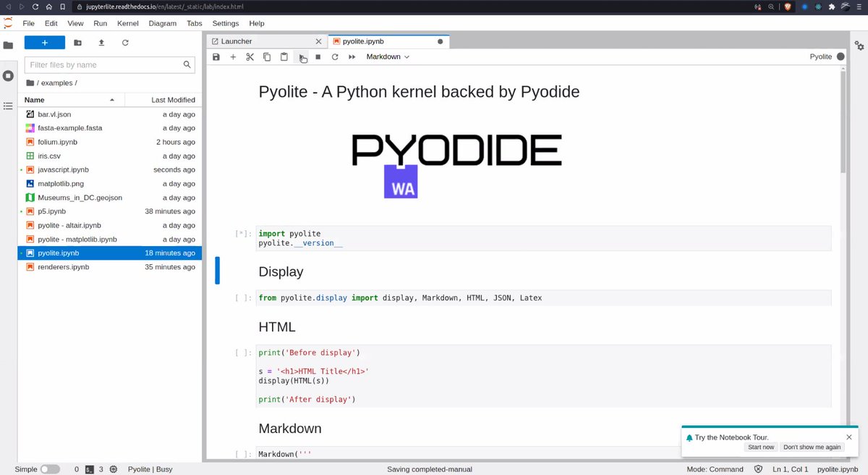Click the import pyolite code cell

tap(543, 238)
